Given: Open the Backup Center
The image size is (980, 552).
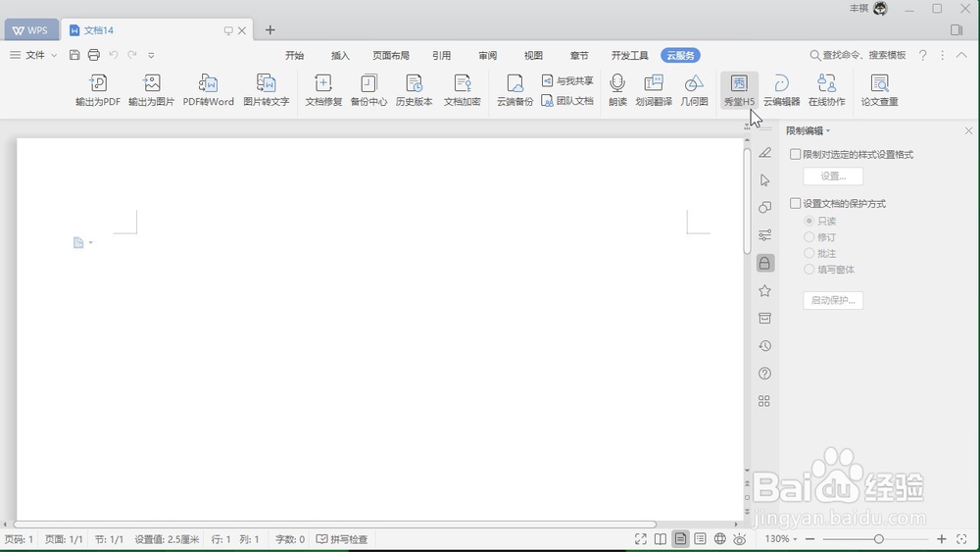Looking at the screenshot, I should [x=368, y=89].
